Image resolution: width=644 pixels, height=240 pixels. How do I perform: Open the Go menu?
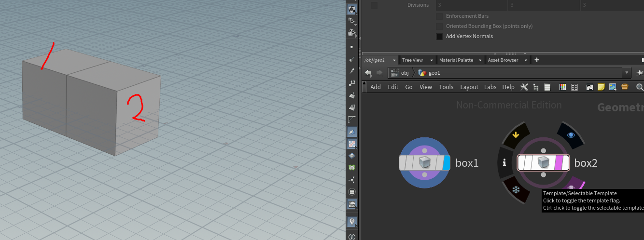click(x=409, y=87)
